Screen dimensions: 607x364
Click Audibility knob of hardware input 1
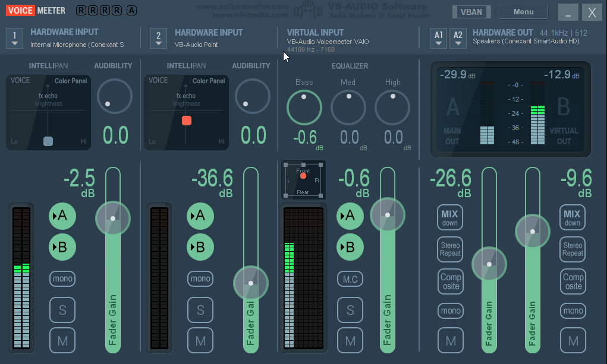pyautogui.click(x=115, y=96)
